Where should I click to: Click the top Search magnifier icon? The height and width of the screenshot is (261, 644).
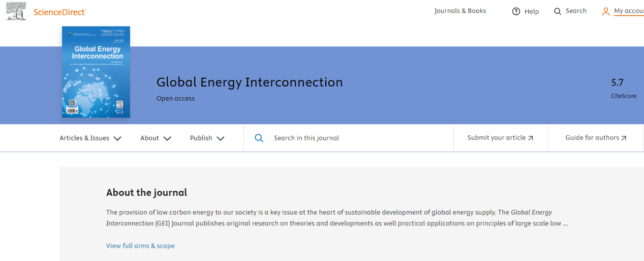[x=558, y=11]
